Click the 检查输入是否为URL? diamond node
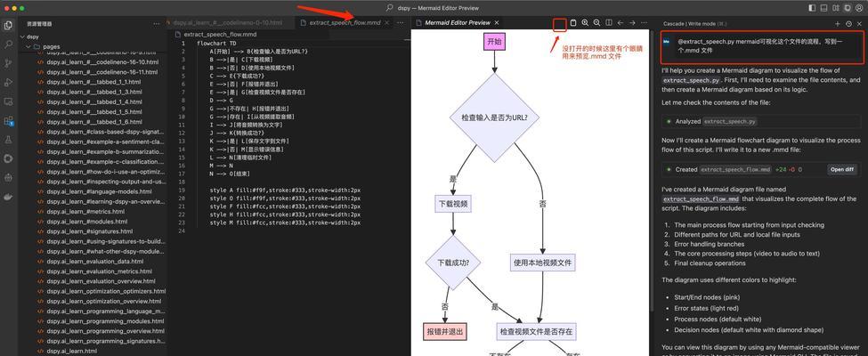The height and width of the screenshot is (356, 868). coord(493,117)
